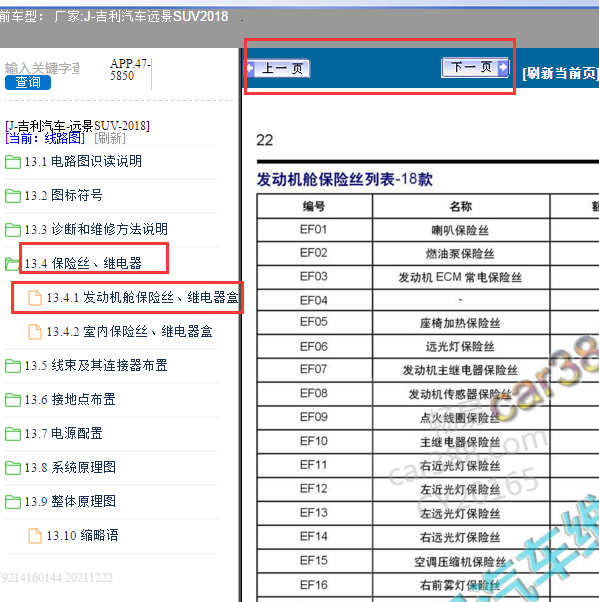
Task: Expand 13.7 电源配置 tree item
Action: pos(64,433)
